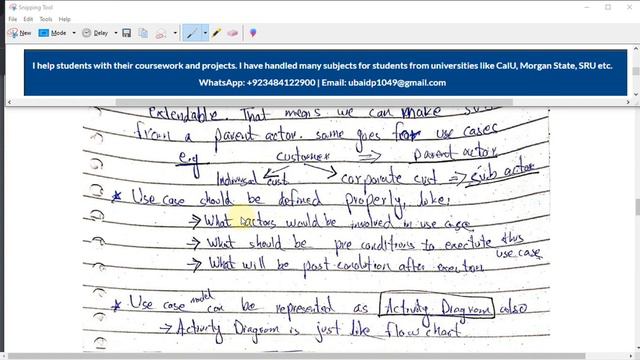Click the email ubaidp1049@gmail.com in banner
The width and height of the screenshot is (640, 360).
coord(397,83)
